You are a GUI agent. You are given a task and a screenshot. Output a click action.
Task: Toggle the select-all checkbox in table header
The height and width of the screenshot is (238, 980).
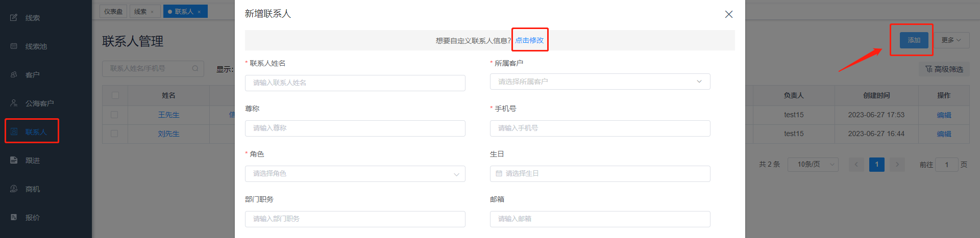coord(115,95)
